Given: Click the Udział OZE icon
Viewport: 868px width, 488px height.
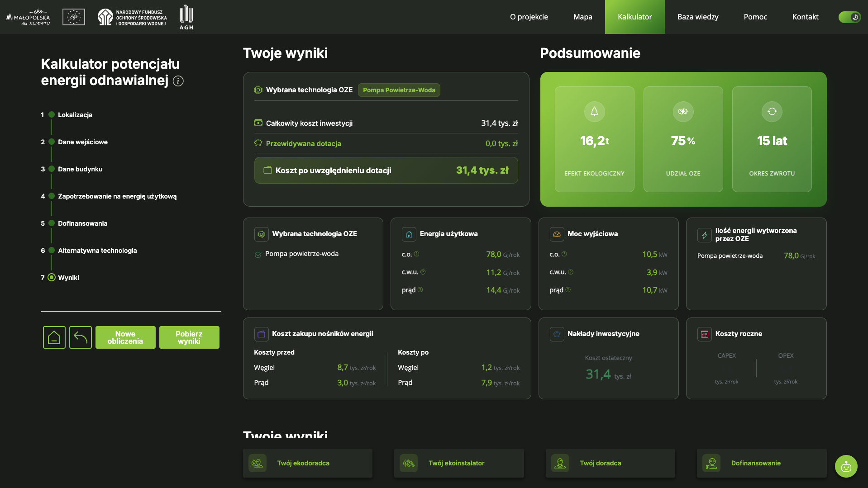Looking at the screenshot, I should pyautogui.click(x=683, y=112).
